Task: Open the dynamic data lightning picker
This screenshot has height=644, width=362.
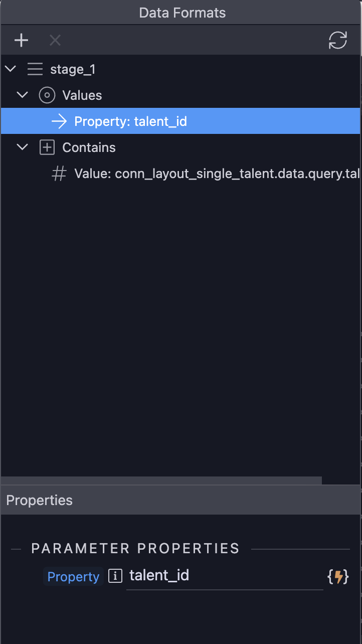Action: [338, 576]
